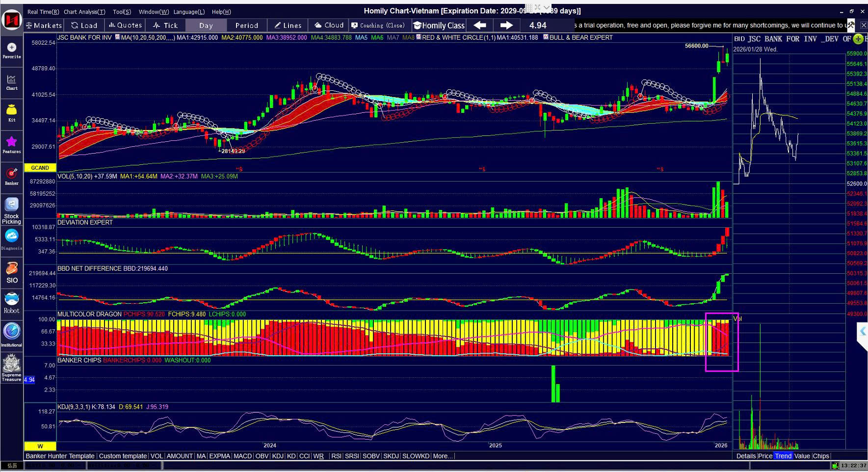Open the Banker tool in sidebar
Image resolution: width=868 pixels, height=472 pixels.
tap(12, 176)
